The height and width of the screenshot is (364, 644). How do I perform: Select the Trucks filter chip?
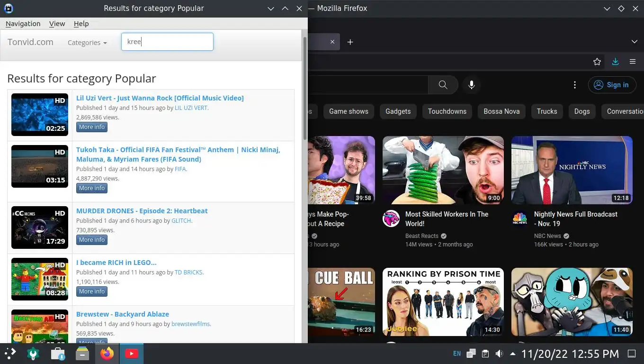coord(547,111)
